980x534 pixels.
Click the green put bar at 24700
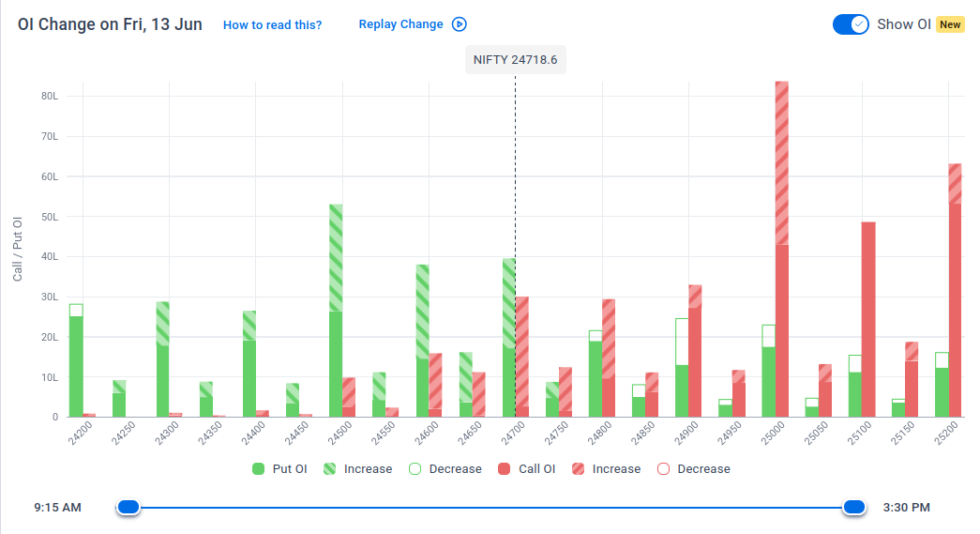(508, 338)
